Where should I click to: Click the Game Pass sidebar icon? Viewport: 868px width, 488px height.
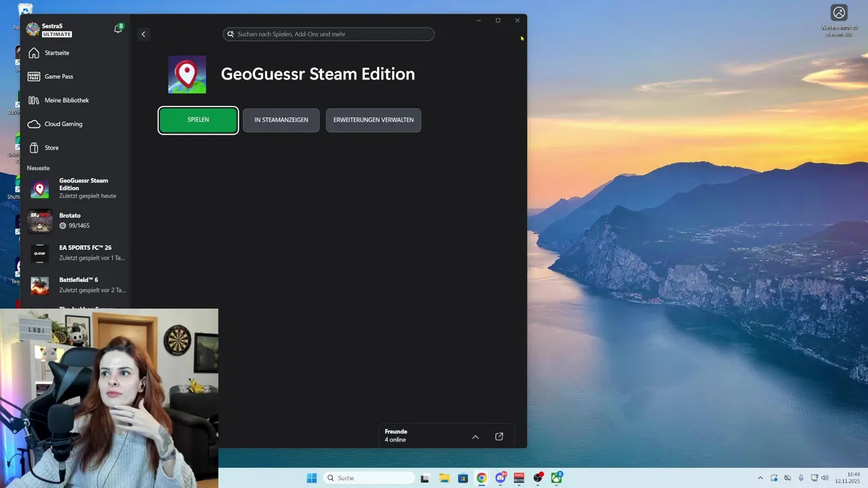point(34,77)
